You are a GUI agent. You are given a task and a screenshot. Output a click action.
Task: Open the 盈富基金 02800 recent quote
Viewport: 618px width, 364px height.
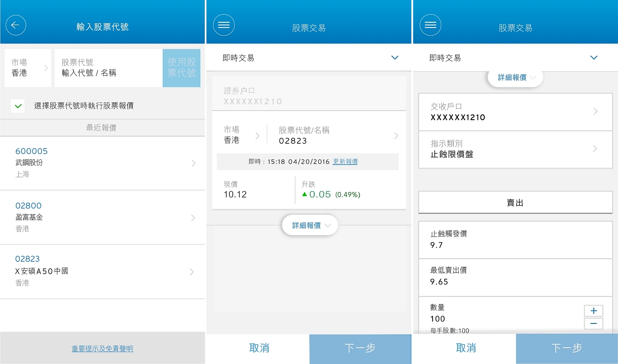[x=102, y=217]
